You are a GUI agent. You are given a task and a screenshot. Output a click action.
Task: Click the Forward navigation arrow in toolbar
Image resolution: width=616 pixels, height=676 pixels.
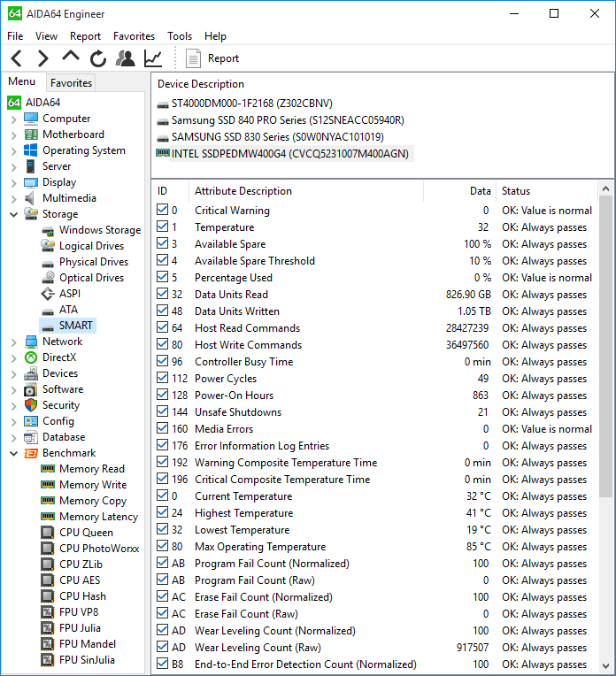point(43,58)
